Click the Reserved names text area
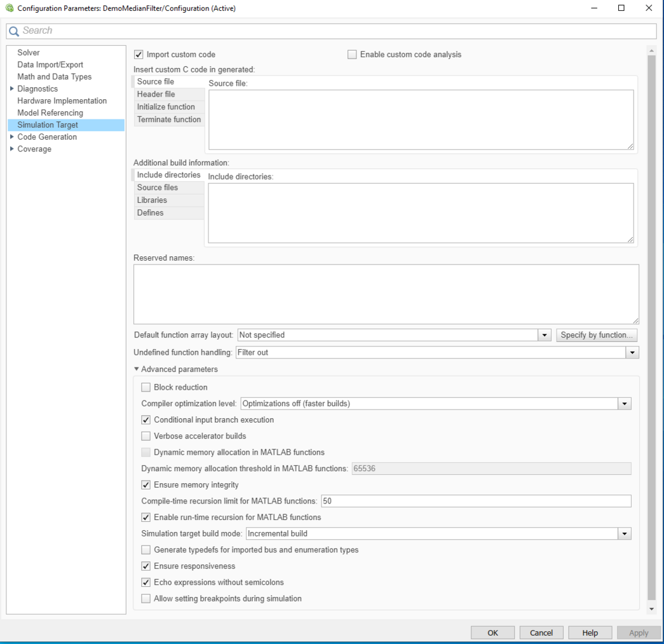This screenshot has height=644, width=664. (386, 294)
